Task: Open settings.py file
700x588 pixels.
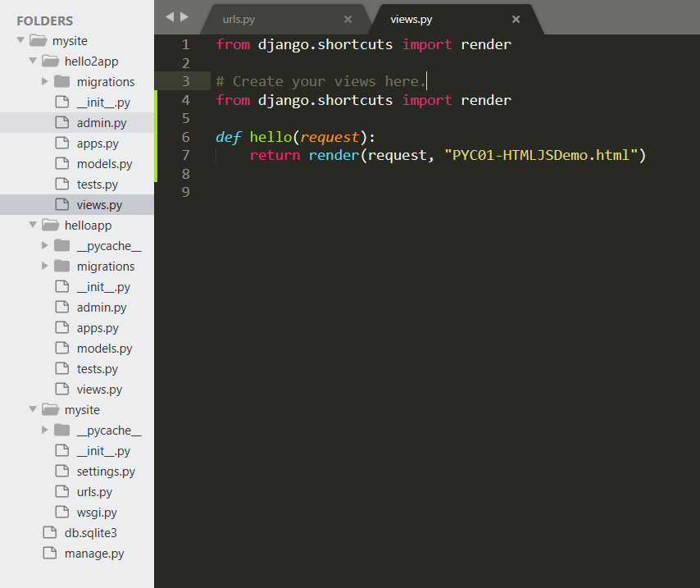Action: [106, 472]
